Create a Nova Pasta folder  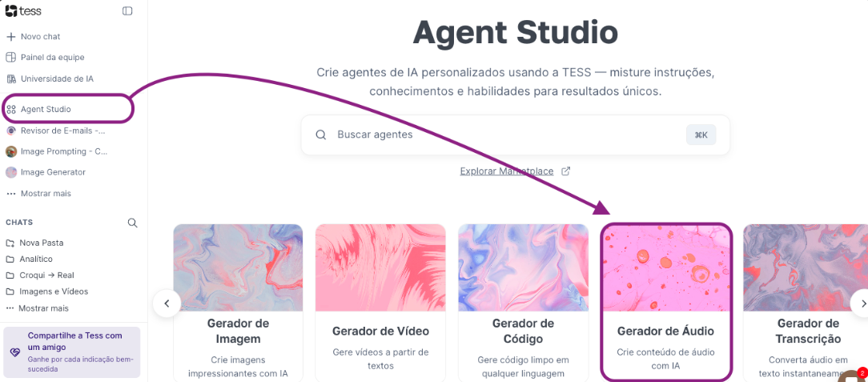(35, 243)
